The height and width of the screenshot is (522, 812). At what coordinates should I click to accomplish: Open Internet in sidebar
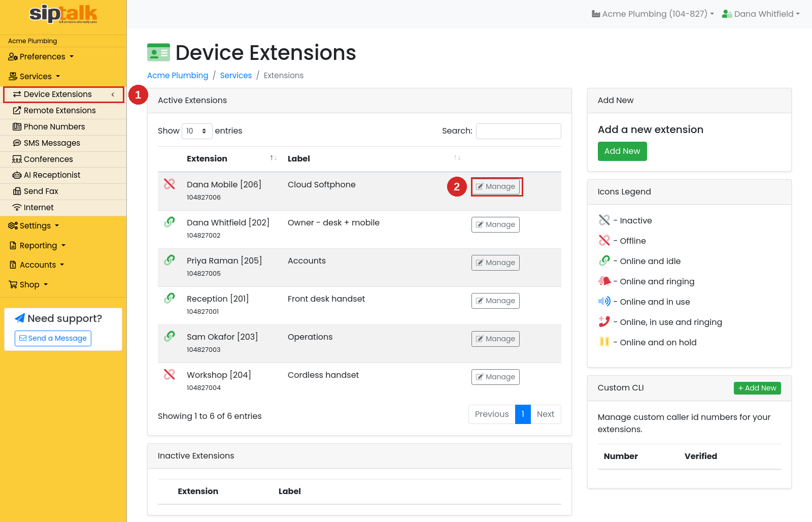(63, 208)
